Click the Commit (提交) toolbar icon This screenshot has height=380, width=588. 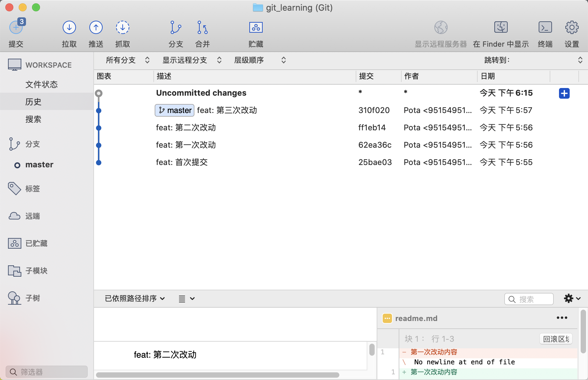[x=16, y=27]
